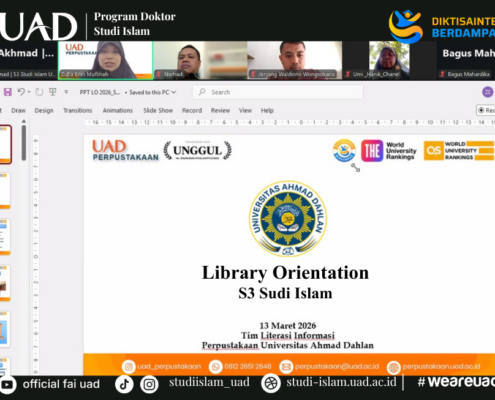Open the purple account avatar icon
Image resolution: width=495 pixels, height=400 pixels.
(488, 92)
